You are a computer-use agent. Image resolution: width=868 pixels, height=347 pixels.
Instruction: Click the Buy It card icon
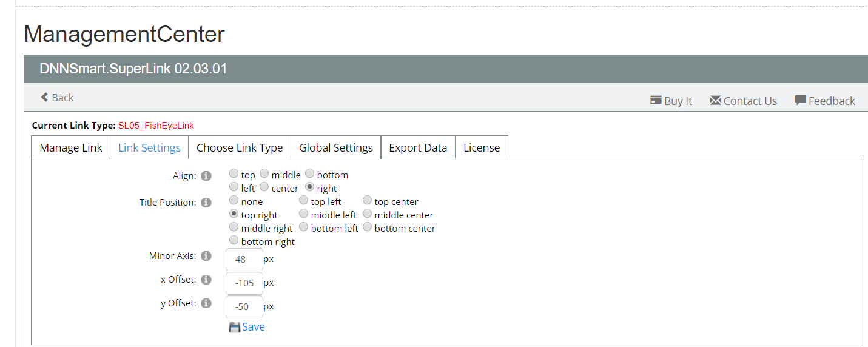point(656,100)
